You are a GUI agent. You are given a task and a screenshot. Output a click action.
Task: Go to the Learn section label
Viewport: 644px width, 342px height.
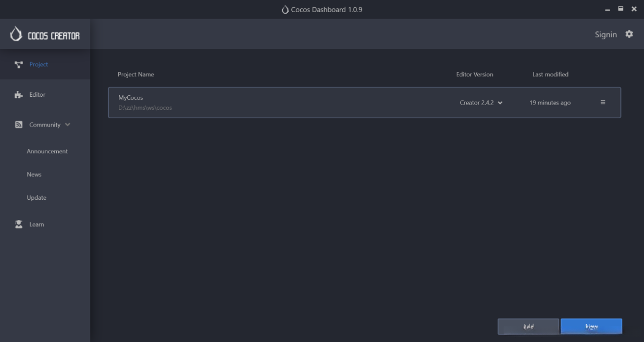(37, 225)
